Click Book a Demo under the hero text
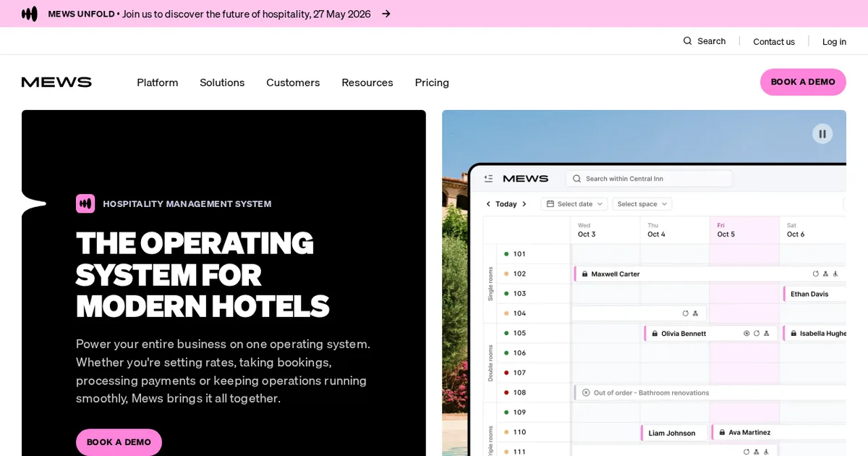The image size is (868, 456). click(119, 442)
